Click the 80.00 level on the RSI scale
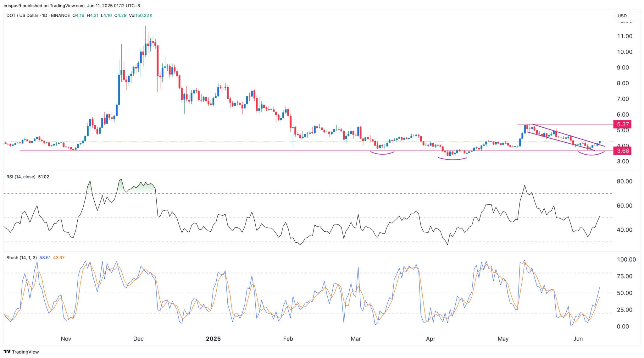The width and height of the screenshot is (644, 358). click(624, 182)
